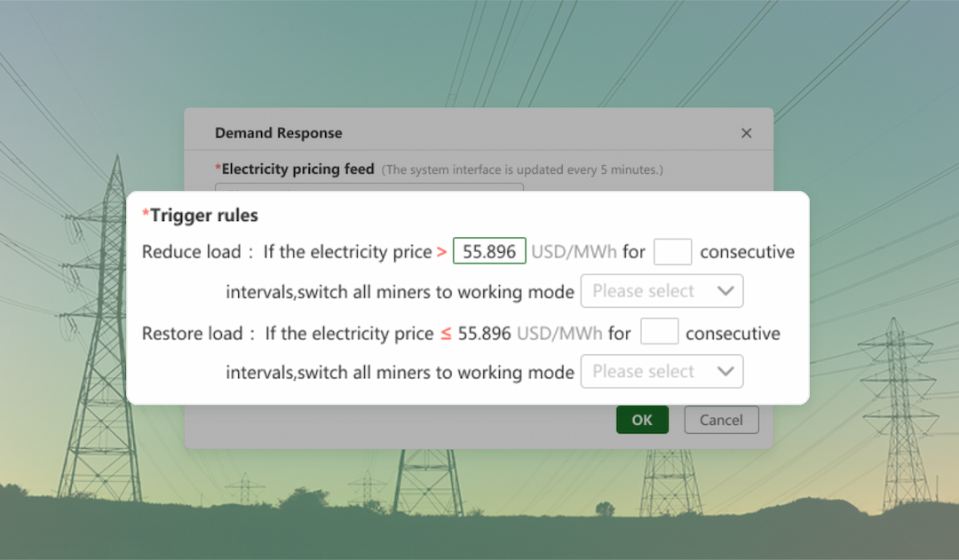Image resolution: width=959 pixels, height=560 pixels.
Task: Click USD/MWh unit beside price input
Action: pos(574,252)
